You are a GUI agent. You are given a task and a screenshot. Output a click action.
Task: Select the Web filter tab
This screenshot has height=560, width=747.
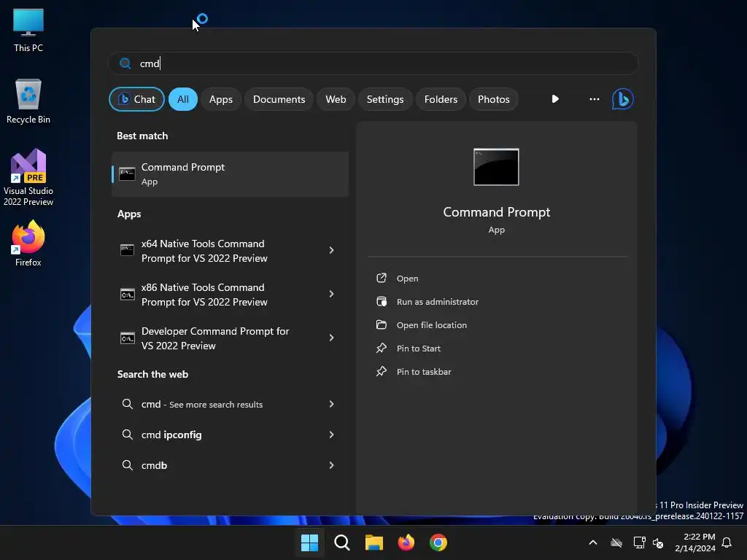[336, 99]
